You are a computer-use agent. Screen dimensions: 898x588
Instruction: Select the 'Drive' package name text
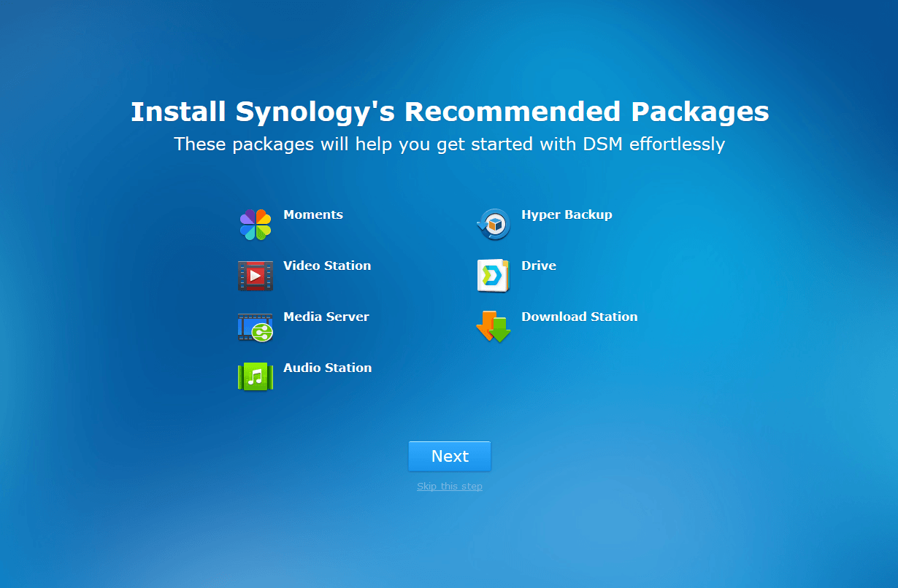(539, 266)
